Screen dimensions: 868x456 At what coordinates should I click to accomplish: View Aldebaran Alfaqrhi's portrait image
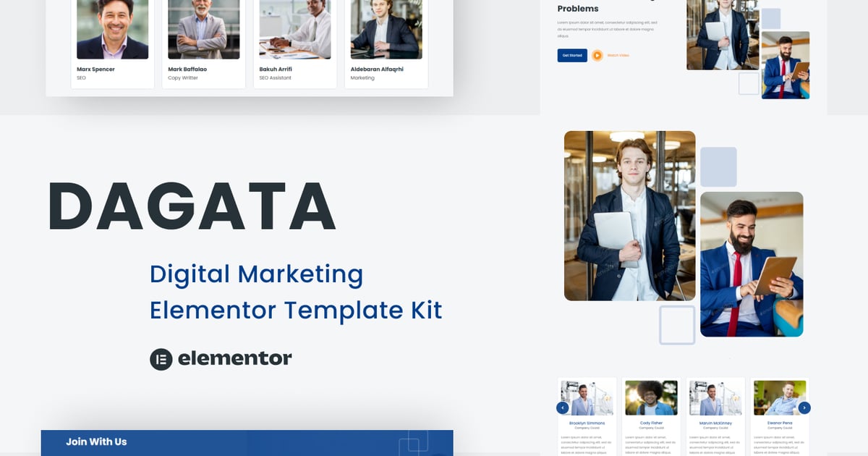[x=386, y=29]
